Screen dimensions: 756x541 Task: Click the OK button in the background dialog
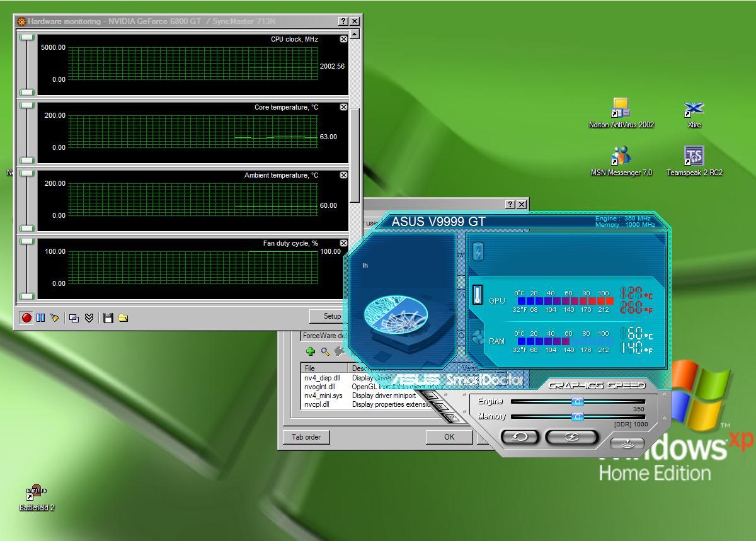449,436
